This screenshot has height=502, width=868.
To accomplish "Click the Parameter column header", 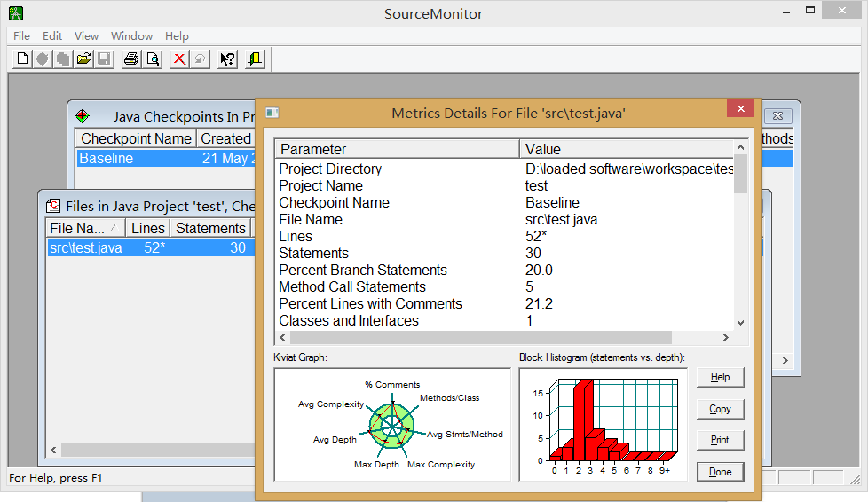I will point(397,149).
